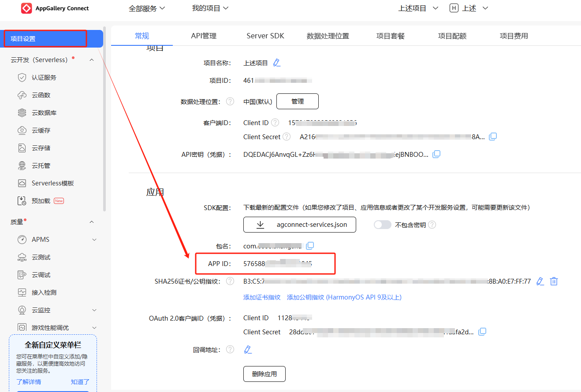581x392 pixels.
Task: Open the 我的项目 dropdown menu
Action: pyautogui.click(x=210, y=8)
